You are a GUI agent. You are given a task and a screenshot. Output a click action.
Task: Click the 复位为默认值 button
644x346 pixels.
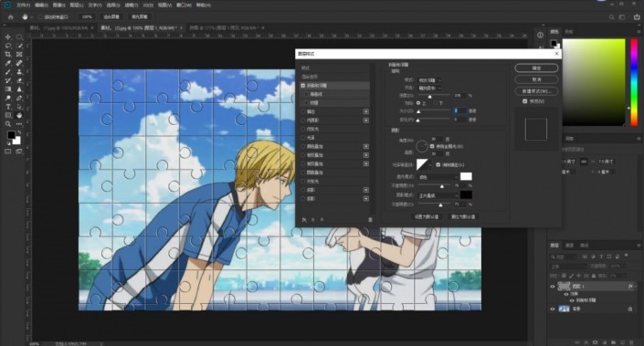[463, 216]
